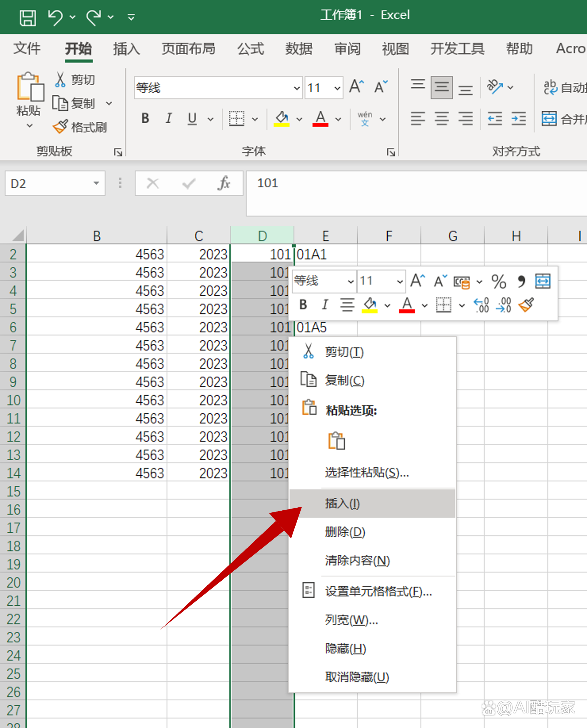The image size is (587, 728).
Task: Increase font size in the ribbon
Action: [x=356, y=86]
